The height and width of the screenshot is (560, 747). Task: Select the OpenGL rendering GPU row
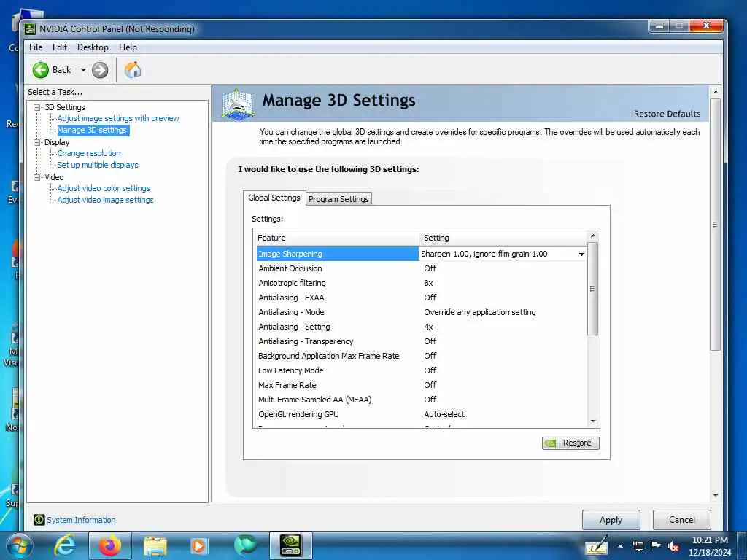(x=421, y=414)
